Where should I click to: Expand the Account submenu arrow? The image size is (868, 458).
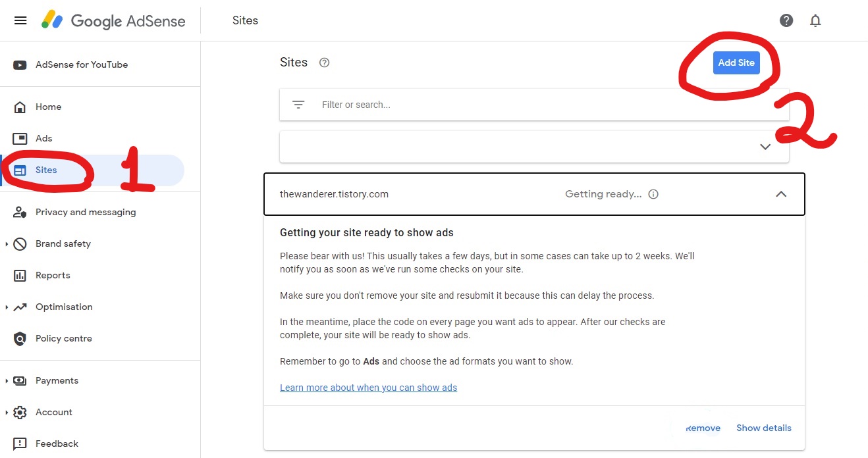7,413
